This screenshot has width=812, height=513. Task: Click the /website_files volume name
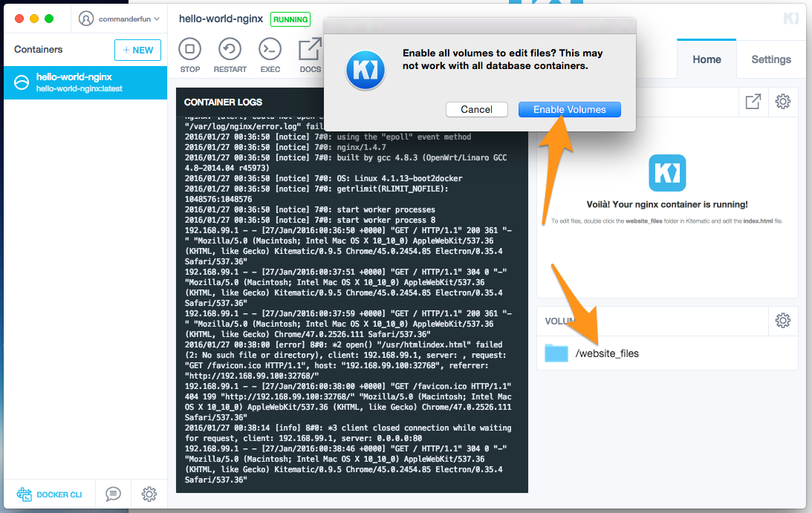[x=607, y=353]
